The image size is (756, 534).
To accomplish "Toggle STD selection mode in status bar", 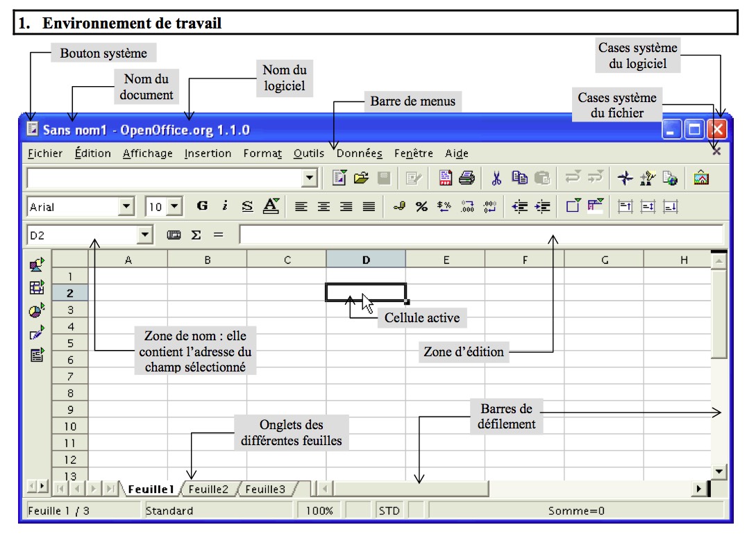I will click(x=389, y=510).
